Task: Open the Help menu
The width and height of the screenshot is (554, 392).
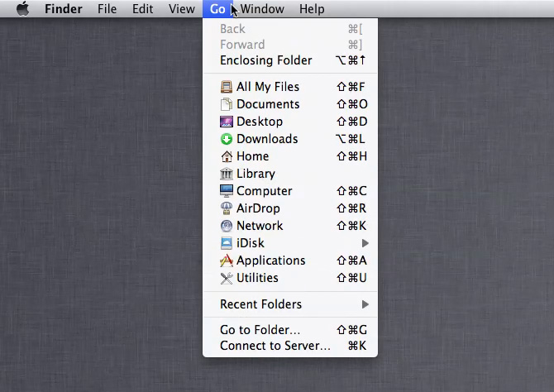Action: 312,9
